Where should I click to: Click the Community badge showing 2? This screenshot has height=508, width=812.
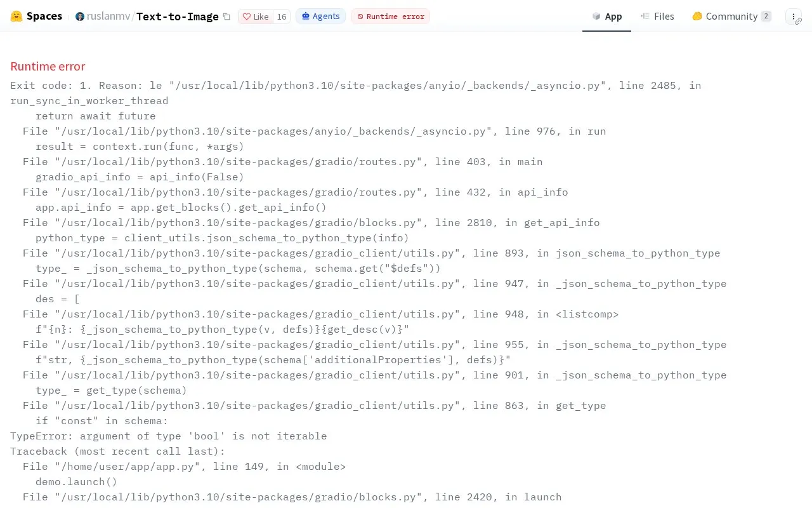(x=766, y=17)
